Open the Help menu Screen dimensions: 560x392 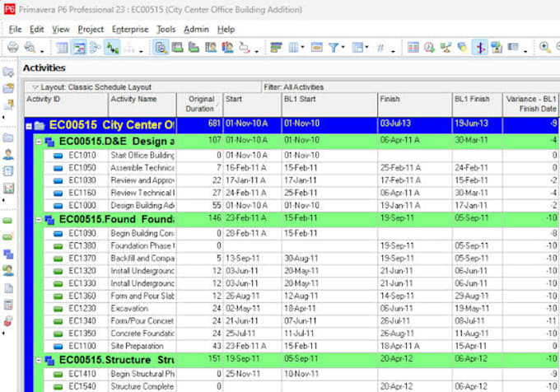click(226, 30)
